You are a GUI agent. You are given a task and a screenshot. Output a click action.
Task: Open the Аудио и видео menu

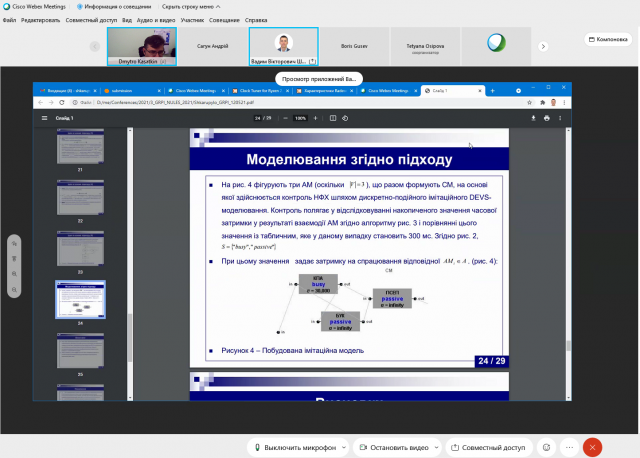tap(156, 20)
